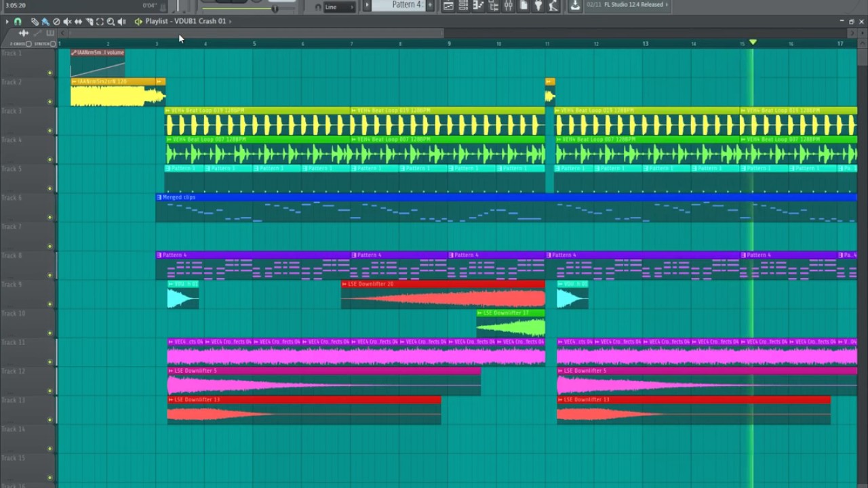The height and width of the screenshot is (488, 868).
Task: Click the pattern clip-focus icon
Action: tap(50, 33)
